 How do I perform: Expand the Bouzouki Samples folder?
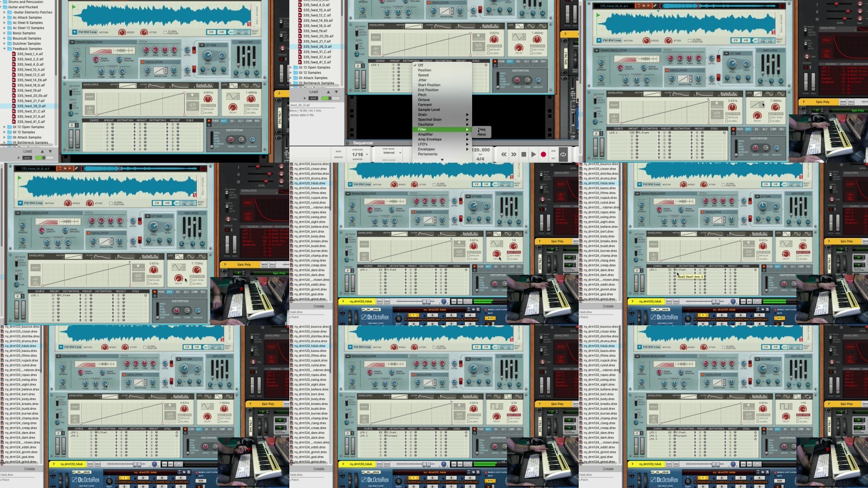pos(5,38)
